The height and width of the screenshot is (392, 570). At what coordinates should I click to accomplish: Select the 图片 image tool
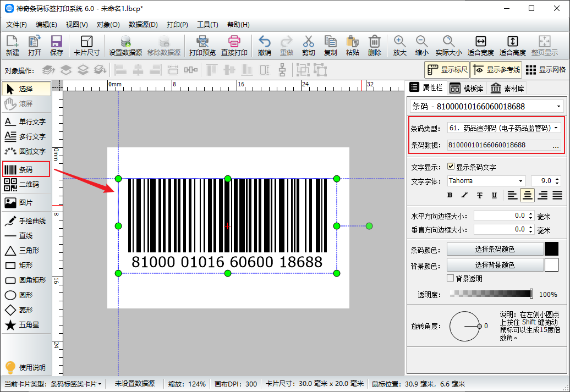click(26, 202)
